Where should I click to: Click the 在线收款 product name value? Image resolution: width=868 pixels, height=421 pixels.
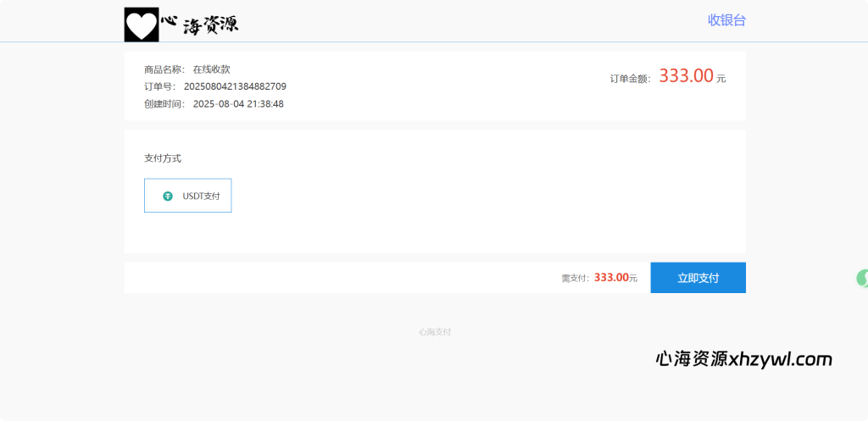(x=211, y=69)
